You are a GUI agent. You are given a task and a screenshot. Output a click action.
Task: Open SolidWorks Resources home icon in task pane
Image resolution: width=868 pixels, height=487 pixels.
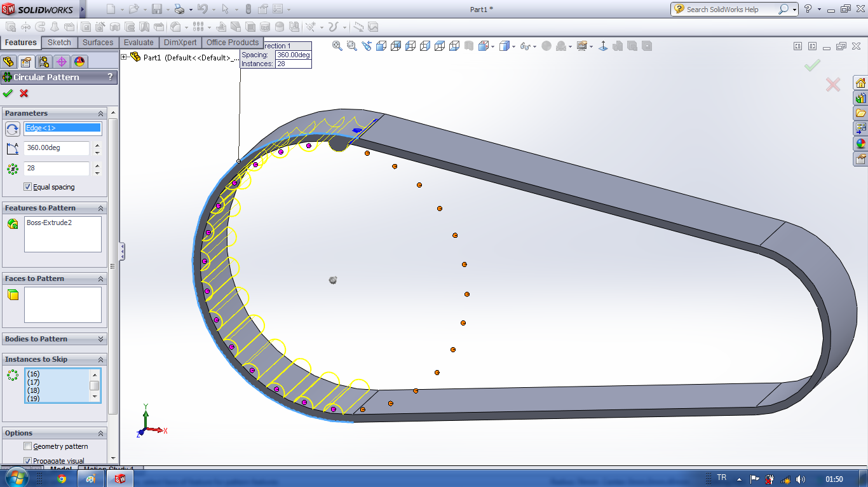(860, 83)
